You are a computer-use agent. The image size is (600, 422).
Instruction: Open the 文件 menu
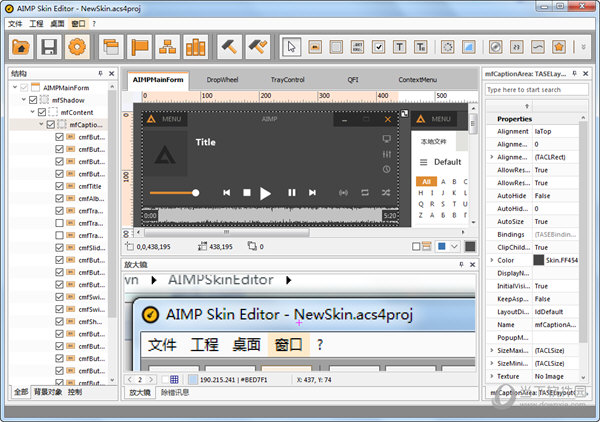[15, 24]
